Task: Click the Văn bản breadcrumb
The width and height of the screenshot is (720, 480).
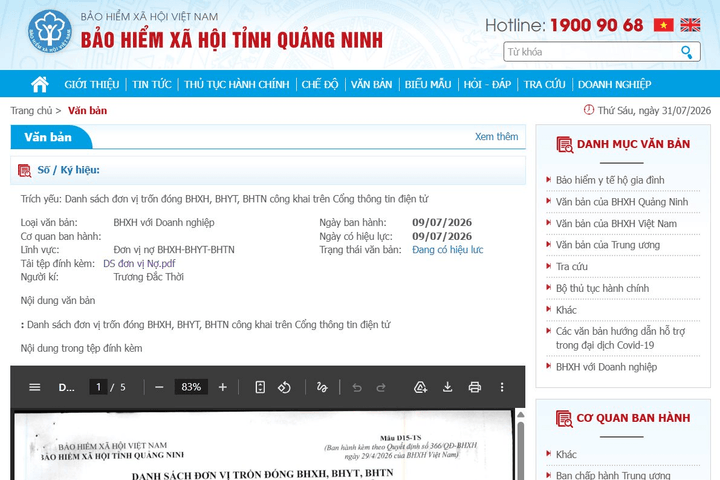Action: click(87, 111)
